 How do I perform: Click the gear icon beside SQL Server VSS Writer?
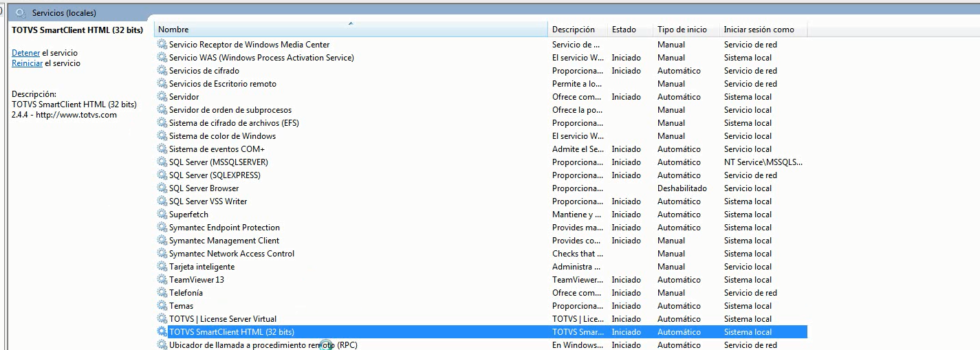[x=162, y=201]
